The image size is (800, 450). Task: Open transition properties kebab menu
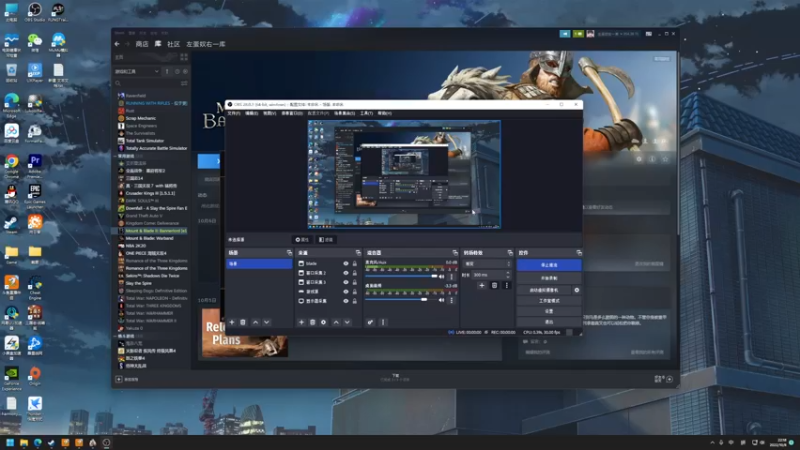(x=506, y=286)
